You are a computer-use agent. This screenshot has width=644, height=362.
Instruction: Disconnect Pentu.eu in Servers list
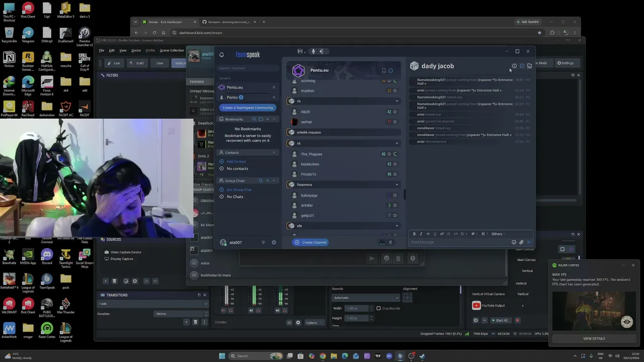pos(274,87)
